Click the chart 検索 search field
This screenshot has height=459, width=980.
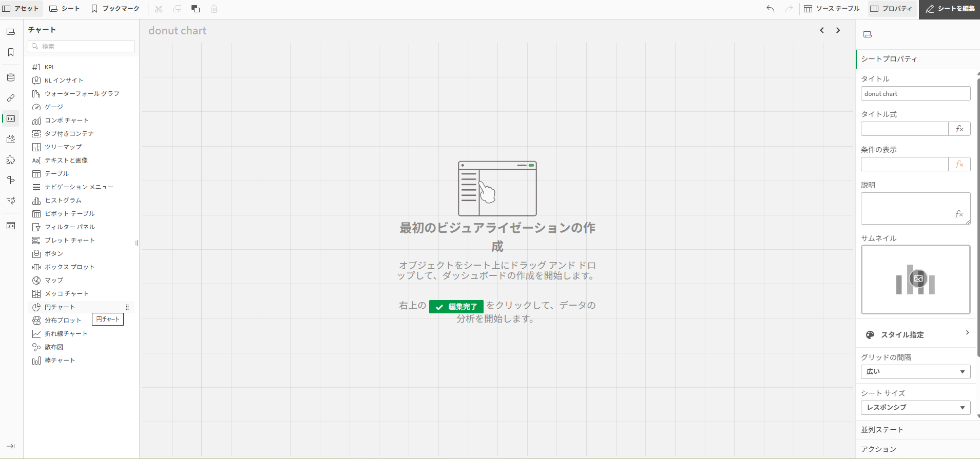point(82,46)
